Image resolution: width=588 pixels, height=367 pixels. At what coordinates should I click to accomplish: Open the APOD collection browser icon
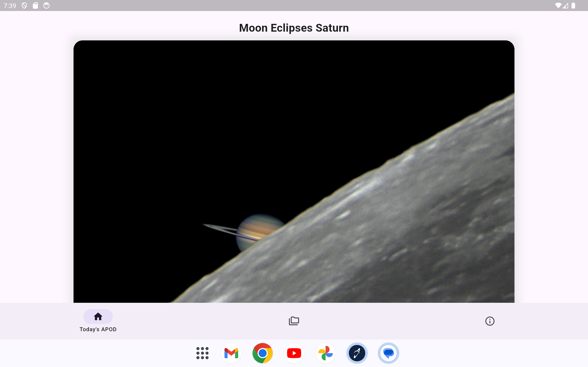pos(294,321)
